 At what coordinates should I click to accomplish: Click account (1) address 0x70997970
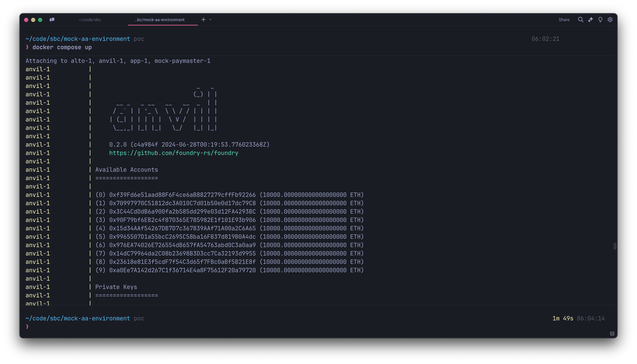coord(183,203)
